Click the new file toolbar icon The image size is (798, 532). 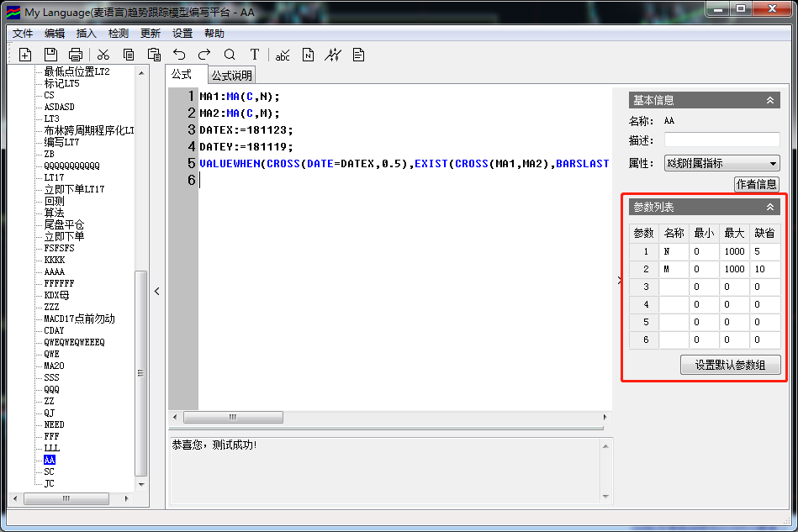pos(25,55)
